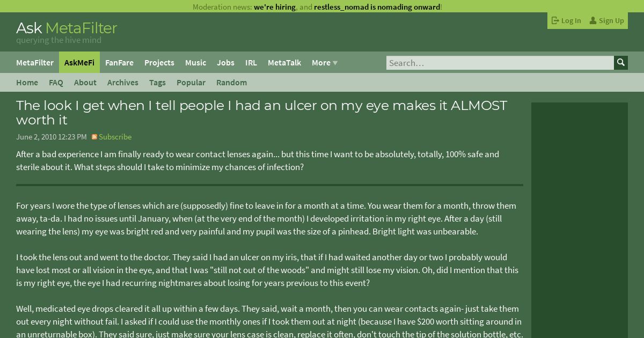644x338 pixels.
Task: Open the About link
Action: (x=85, y=82)
